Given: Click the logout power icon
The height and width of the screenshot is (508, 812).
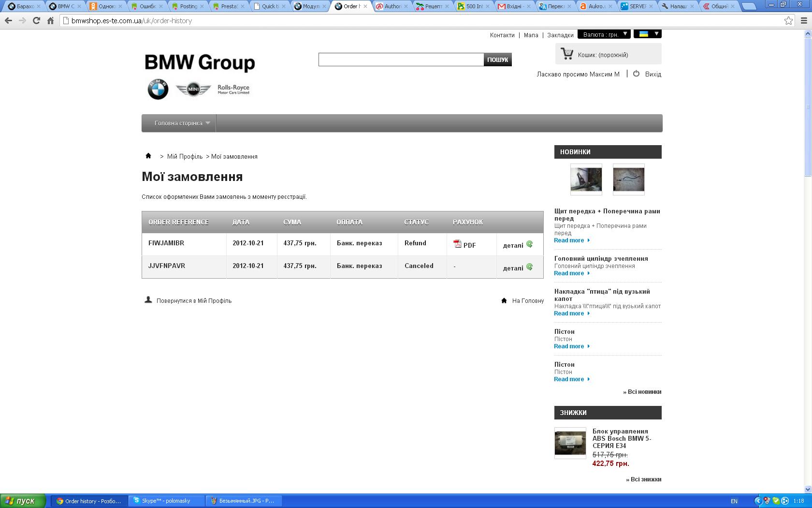Looking at the screenshot, I should (636, 74).
